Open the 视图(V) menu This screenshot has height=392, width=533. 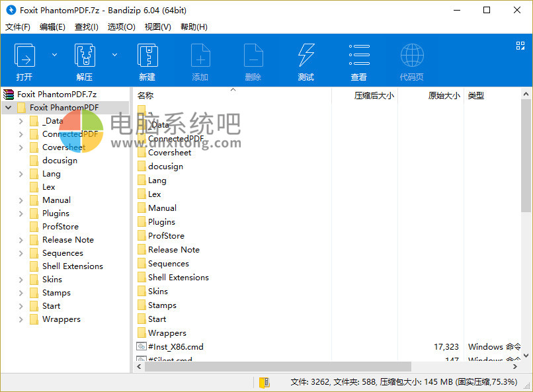158,27
